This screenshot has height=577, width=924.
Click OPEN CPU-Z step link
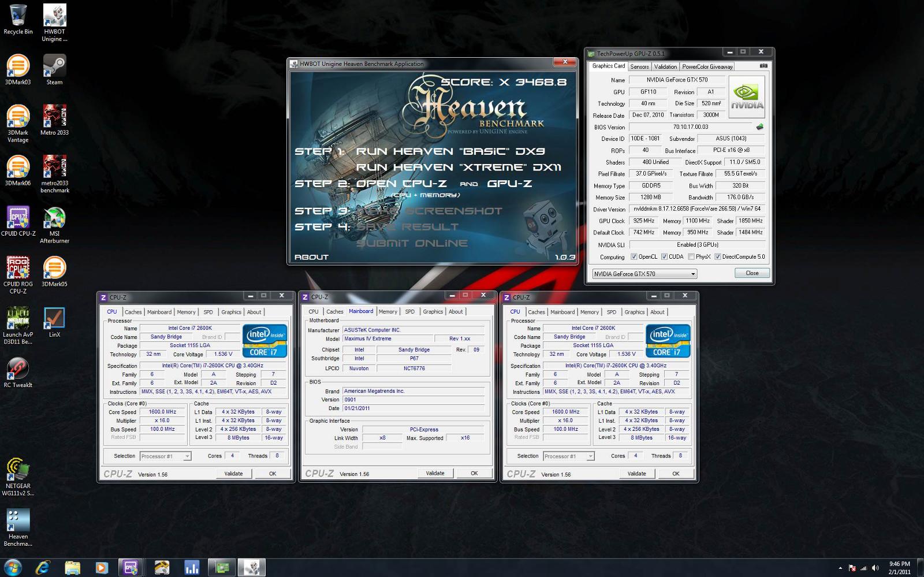[x=402, y=184]
